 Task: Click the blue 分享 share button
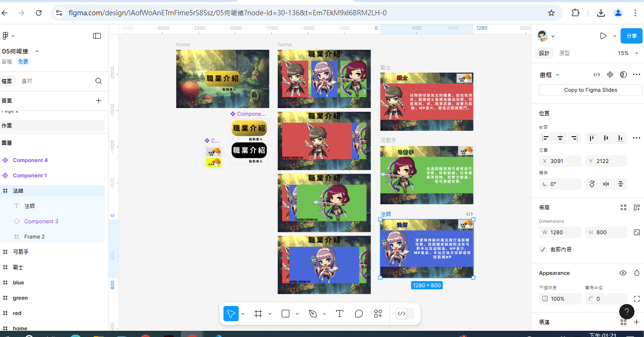point(631,36)
